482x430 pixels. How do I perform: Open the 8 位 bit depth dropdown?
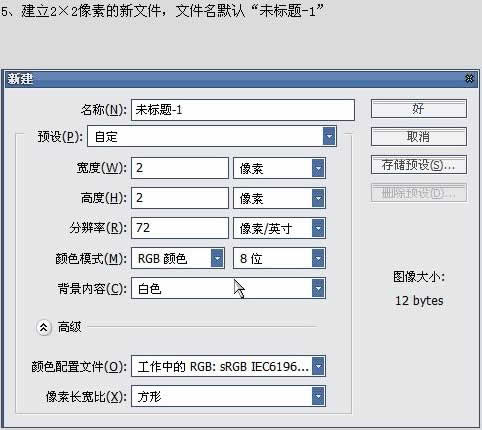[x=279, y=258]
